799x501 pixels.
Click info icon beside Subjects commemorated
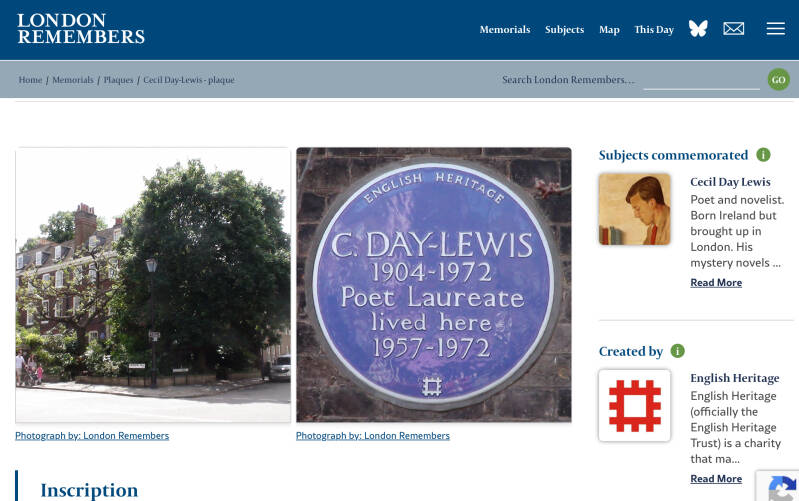coord(763,154)
